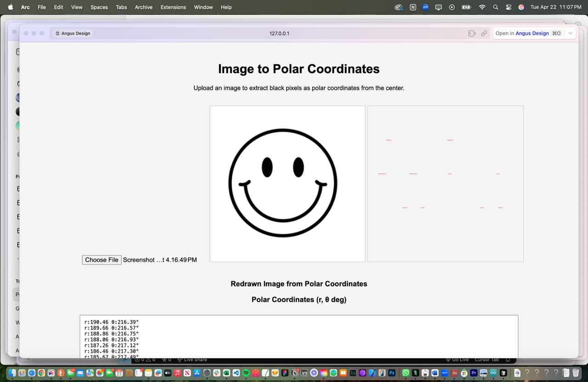Click the extensions puzzle icon in address bar
This screenshot has width=588, height=382.
[x=472, y=33]
